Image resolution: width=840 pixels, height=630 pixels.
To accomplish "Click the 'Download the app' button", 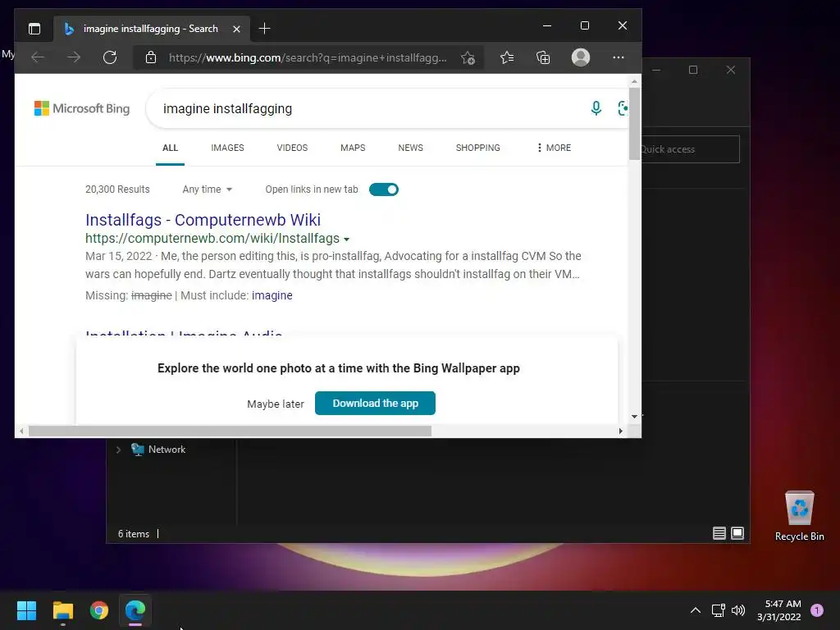I will click(375, 404).
